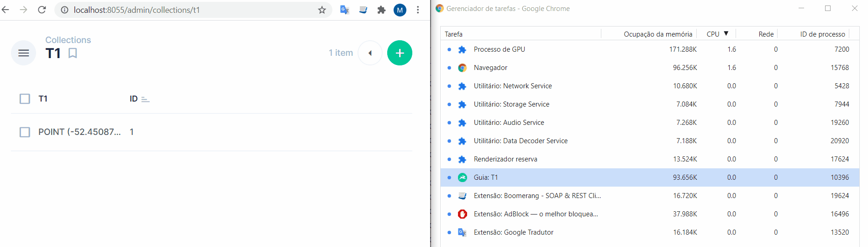Bookmark this page with the star icon

pyautogui.click(x=322, y=10)
